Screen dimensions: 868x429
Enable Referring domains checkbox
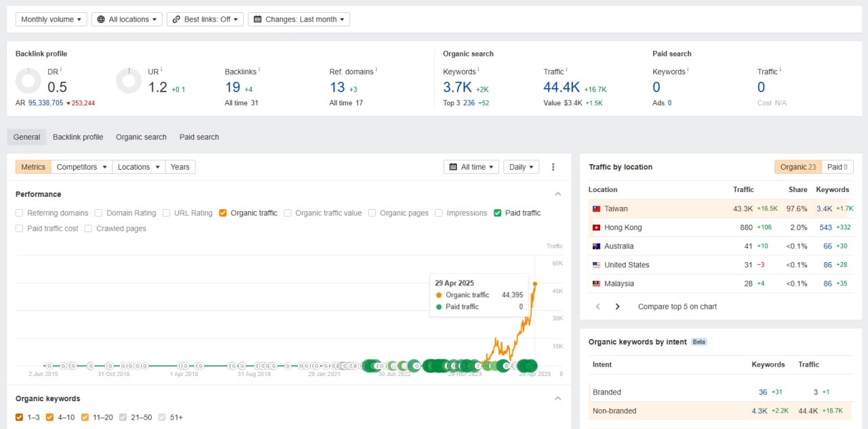(x=20, y=213)
